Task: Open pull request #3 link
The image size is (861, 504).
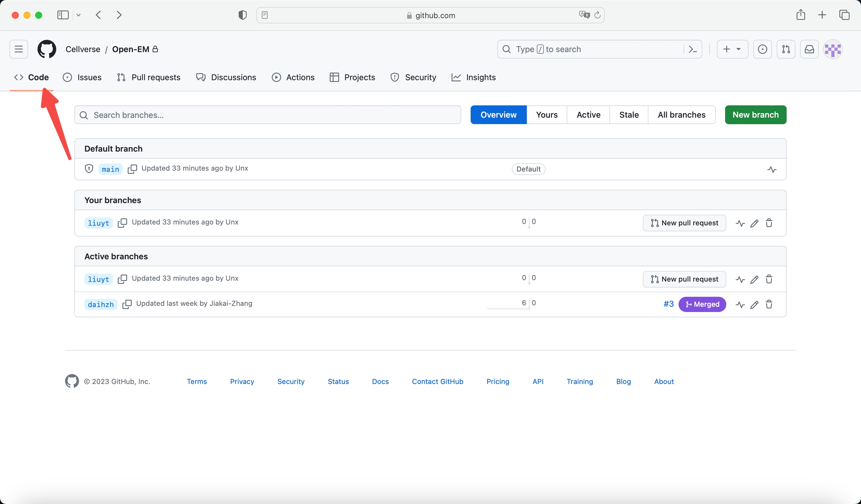Action: click(x=668, y=304)
